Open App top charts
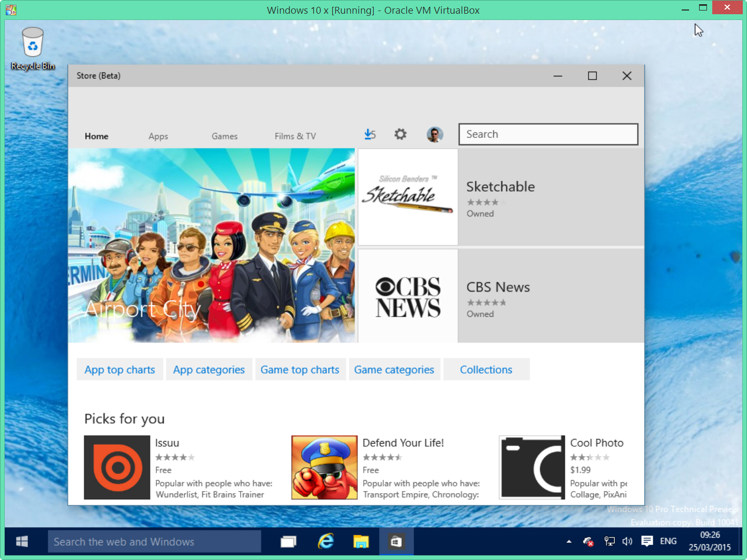Viewport: 747px width, 560px height. [x=120, y=369]
